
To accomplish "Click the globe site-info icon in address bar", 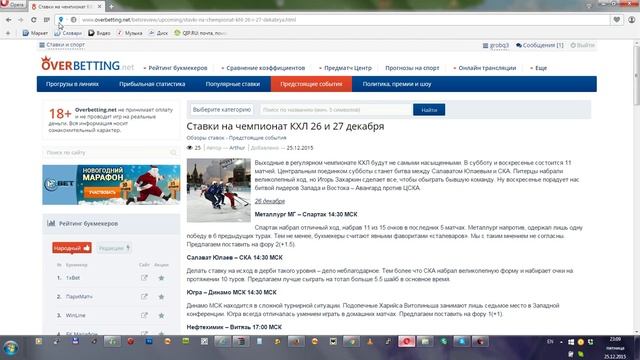I will 73,20.
